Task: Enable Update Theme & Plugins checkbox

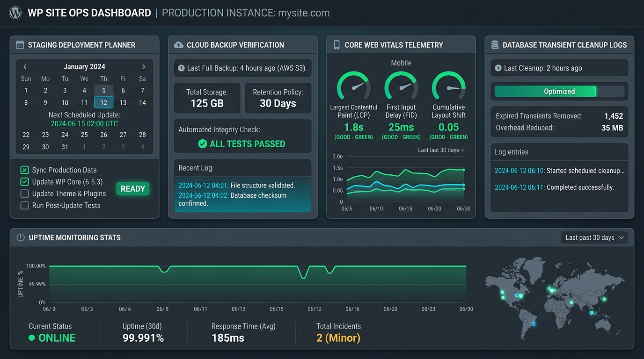Action: 25,194
